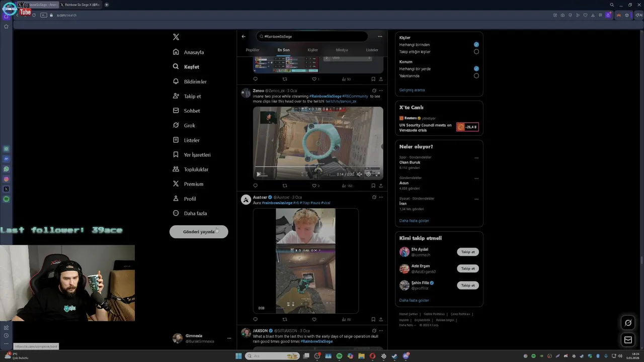
Task: Open more options on Zenoo post
Action: (x=381, y=90)
